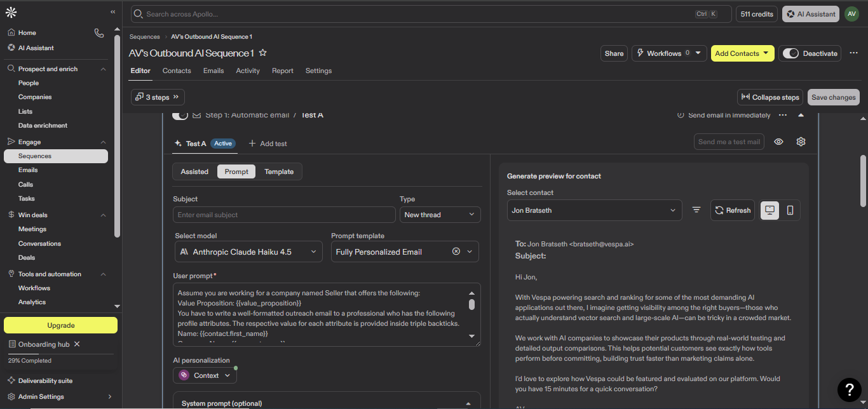Click Send me a test mail button

(729, 142)
